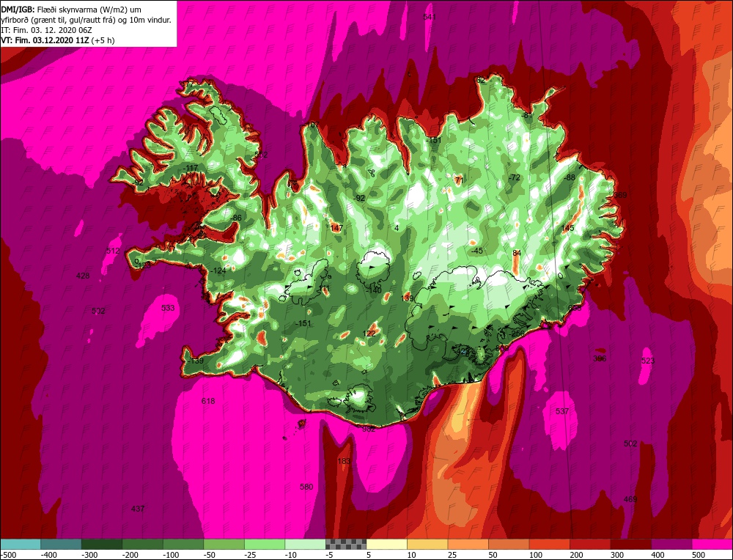This screenshot has height=560, width=733.
Task: Click the flux value "-86" in the west
Action: click(236, 218)
